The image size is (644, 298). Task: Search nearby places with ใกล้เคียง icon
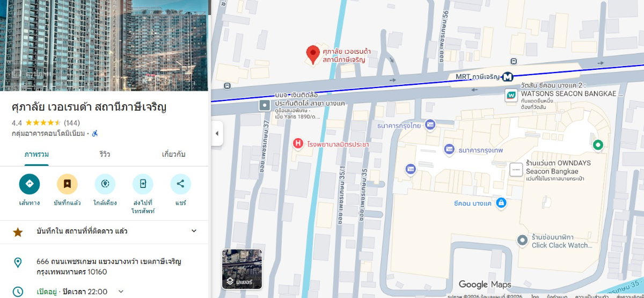105,184
